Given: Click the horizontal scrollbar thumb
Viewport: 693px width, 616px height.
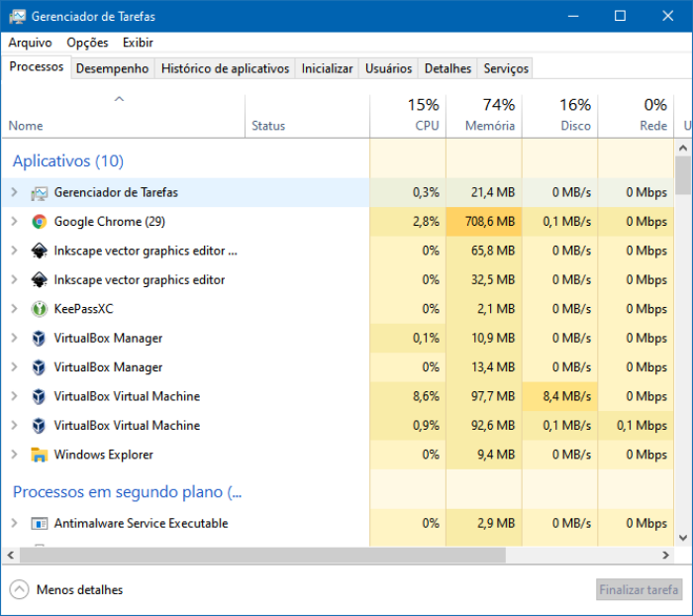Looking at the screenshot, I should pyautogui.click(x=262, y=555).
